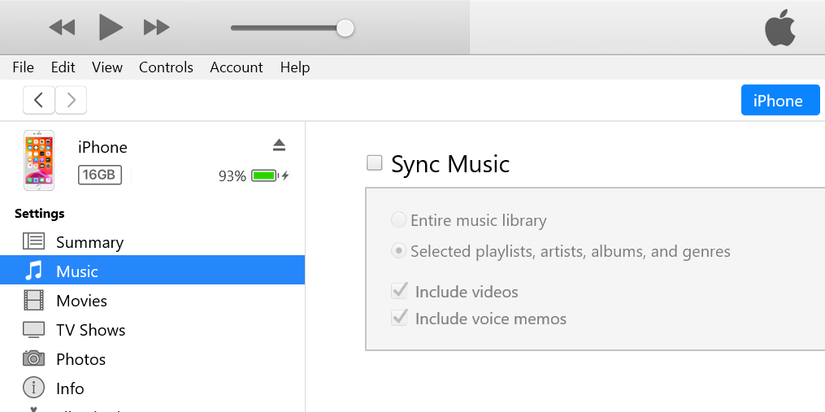
Task: Open the View menu
Action: pyautogui.click(x=107, y=67)
